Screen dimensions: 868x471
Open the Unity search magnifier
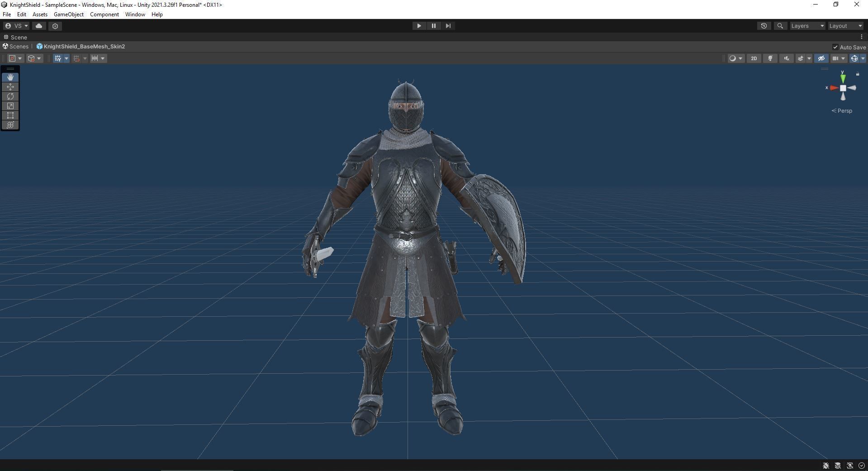click(780, 26)
